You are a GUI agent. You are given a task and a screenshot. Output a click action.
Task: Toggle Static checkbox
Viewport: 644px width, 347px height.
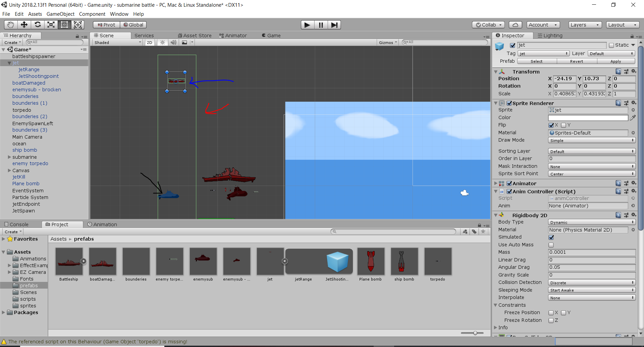click(611, 45)
